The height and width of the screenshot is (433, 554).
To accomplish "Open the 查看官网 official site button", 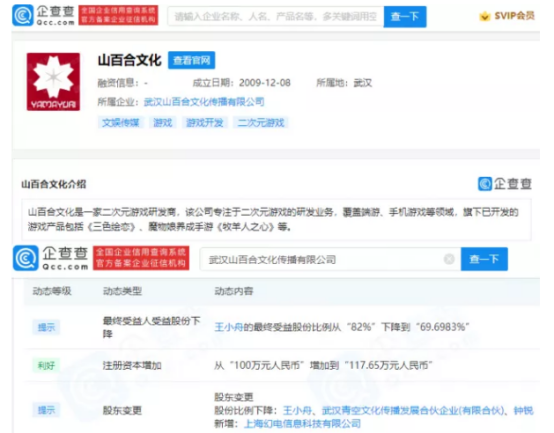I will coord(191,60).
